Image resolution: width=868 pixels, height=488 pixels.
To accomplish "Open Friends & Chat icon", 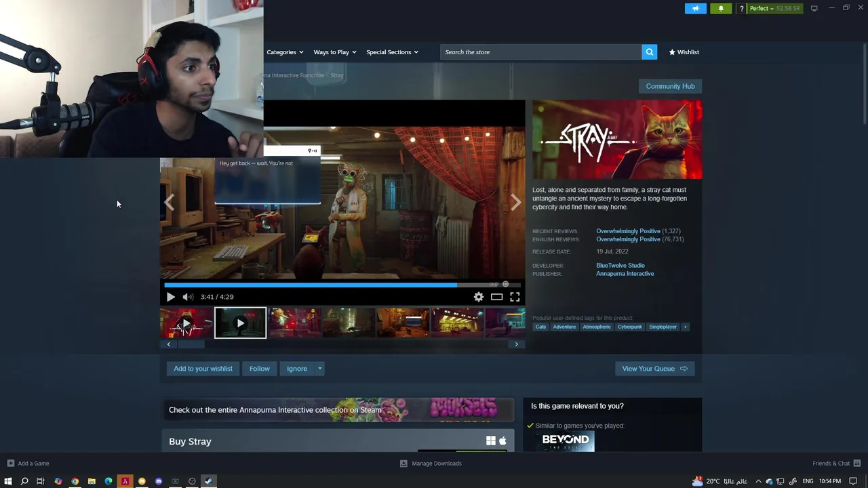I will (858, 464).
